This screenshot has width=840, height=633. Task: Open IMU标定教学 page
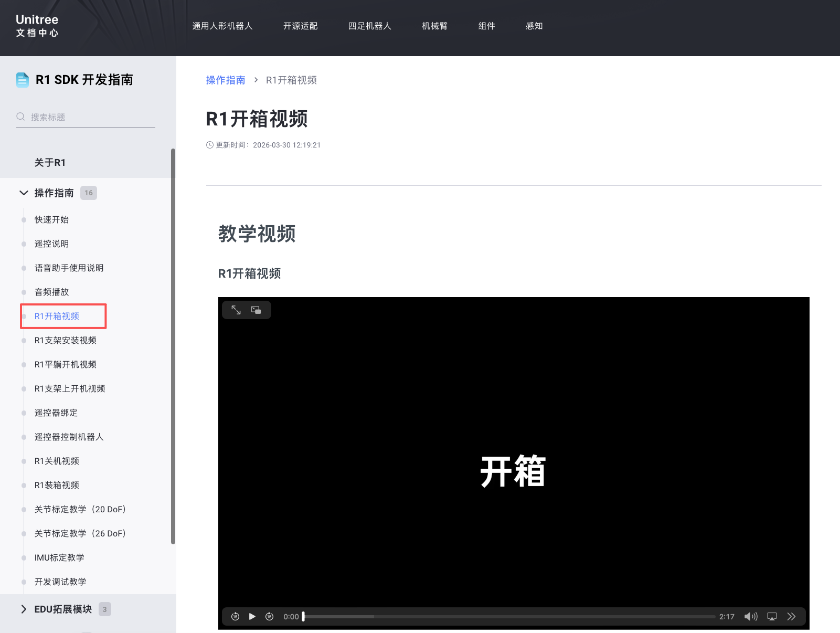[x=59, y=557]
